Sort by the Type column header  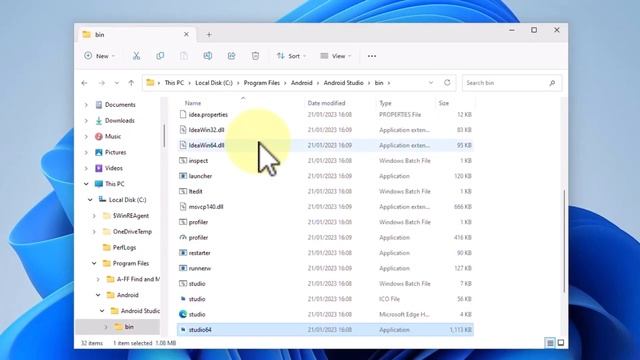(405, 103)
